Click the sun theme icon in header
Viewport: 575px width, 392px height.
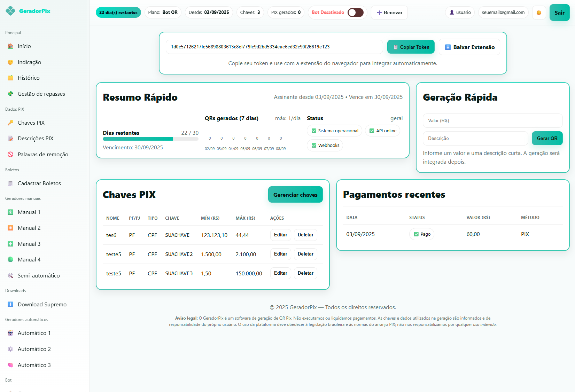click(x=539, y=13)
